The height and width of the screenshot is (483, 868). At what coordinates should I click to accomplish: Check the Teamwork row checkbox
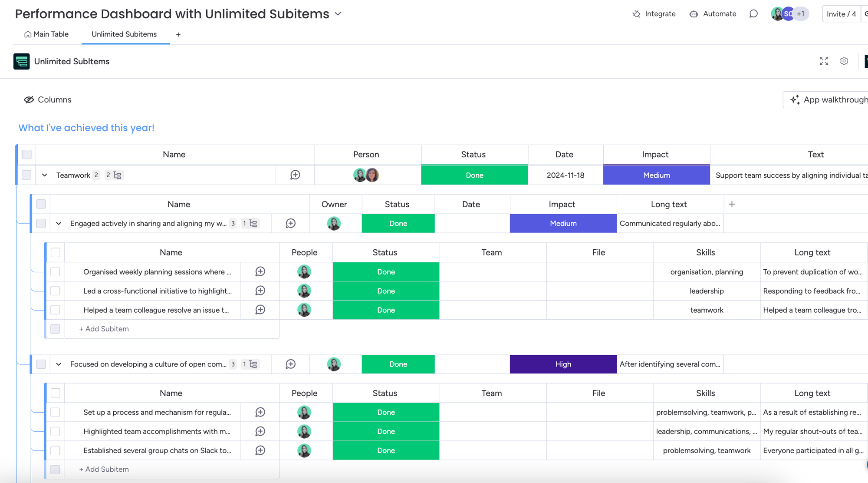[26, 175]
